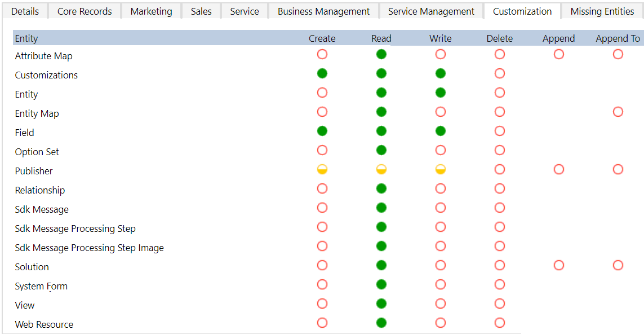The width and height of the screenshot is (644, 334).
Task: Click Append To permission for Entity Map
Action: 618,112
